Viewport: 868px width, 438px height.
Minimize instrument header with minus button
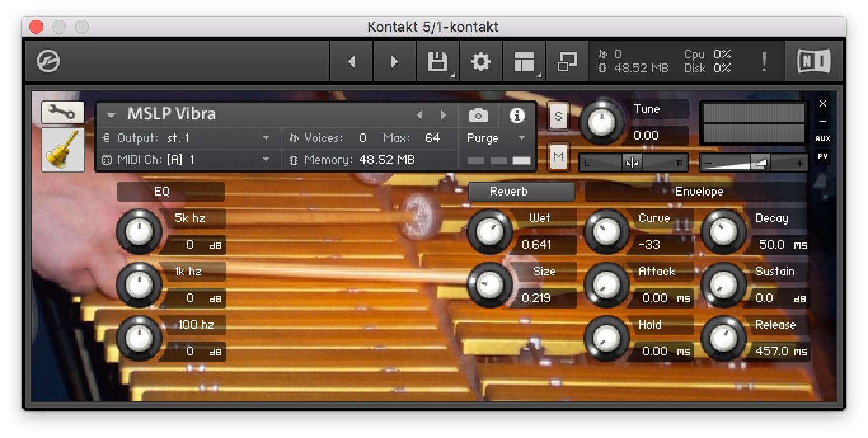tap(823, 121)
